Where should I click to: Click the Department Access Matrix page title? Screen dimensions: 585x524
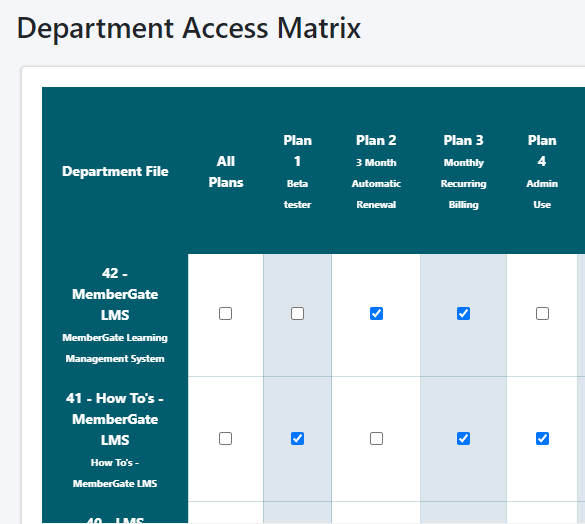point(189,28)
